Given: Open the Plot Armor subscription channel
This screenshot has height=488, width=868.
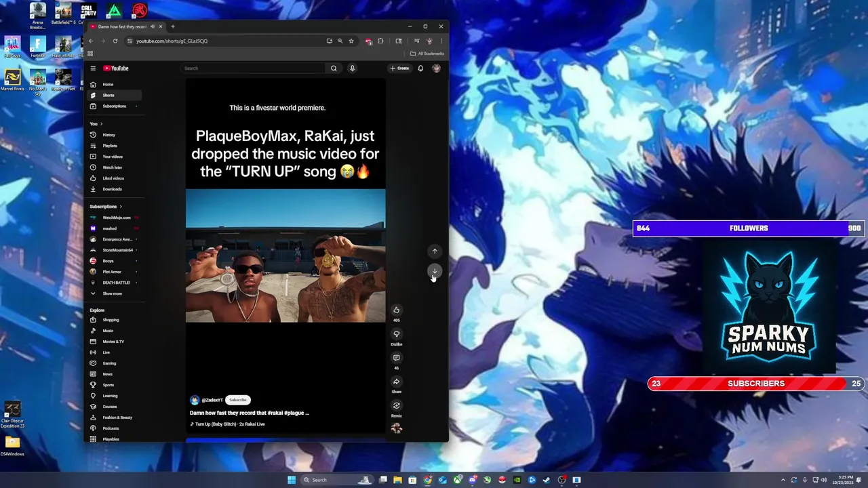Looking at the screenshot, I should pyautogui.click(x=115, y=272).
